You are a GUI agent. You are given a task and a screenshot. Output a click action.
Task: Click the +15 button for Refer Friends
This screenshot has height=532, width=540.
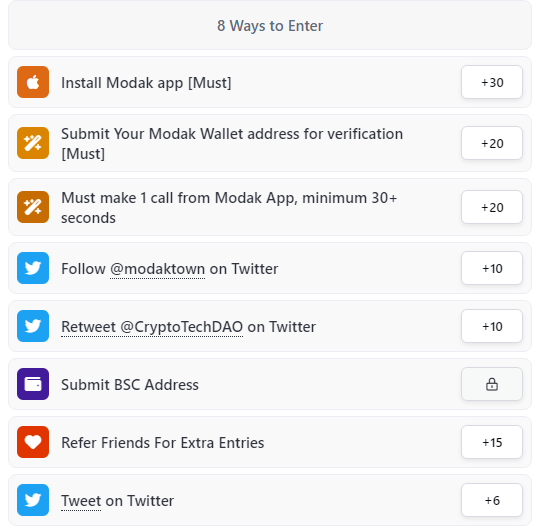coord(492,442)
